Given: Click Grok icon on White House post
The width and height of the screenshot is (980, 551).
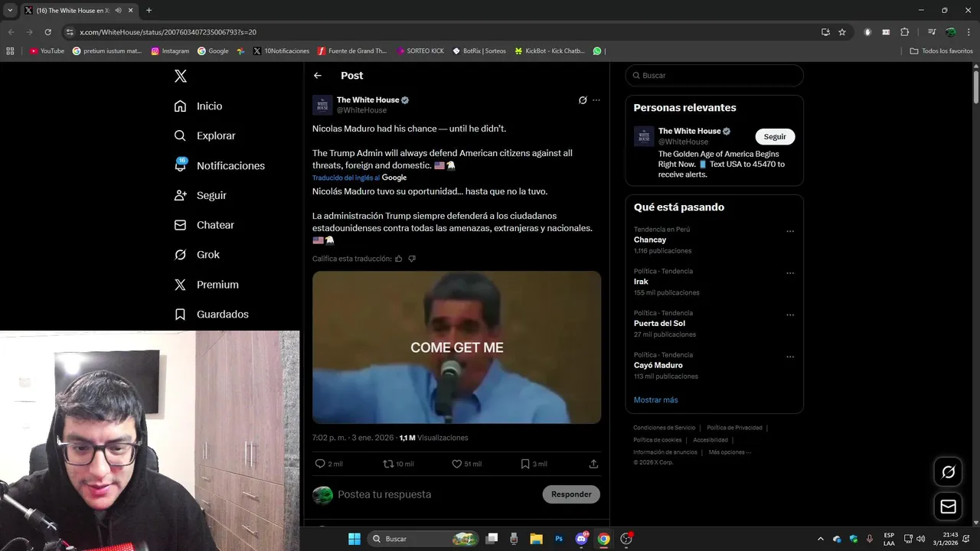Looking at the screenshot, I should coord(583,100).
